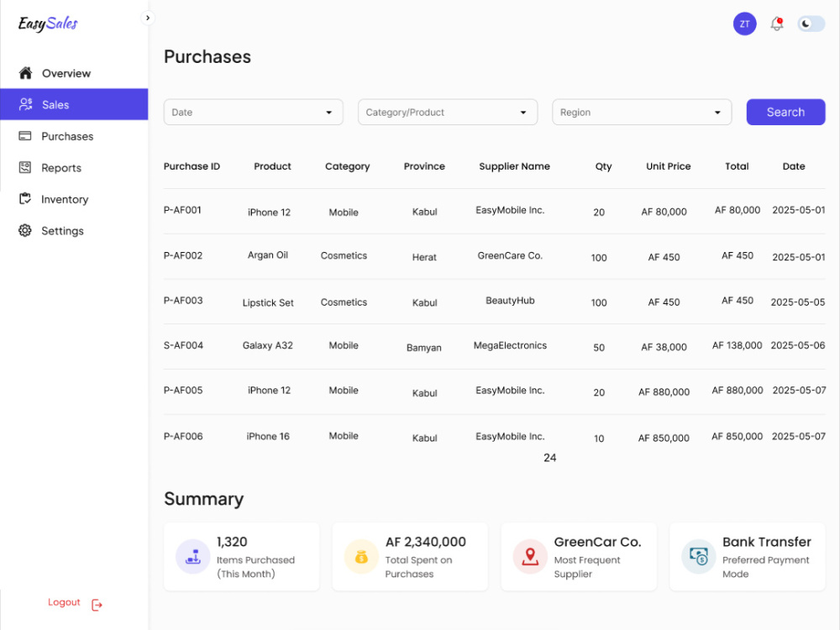Click Herat province cell
The width and height of the screenshot is (840, 630).
(424, 257)
